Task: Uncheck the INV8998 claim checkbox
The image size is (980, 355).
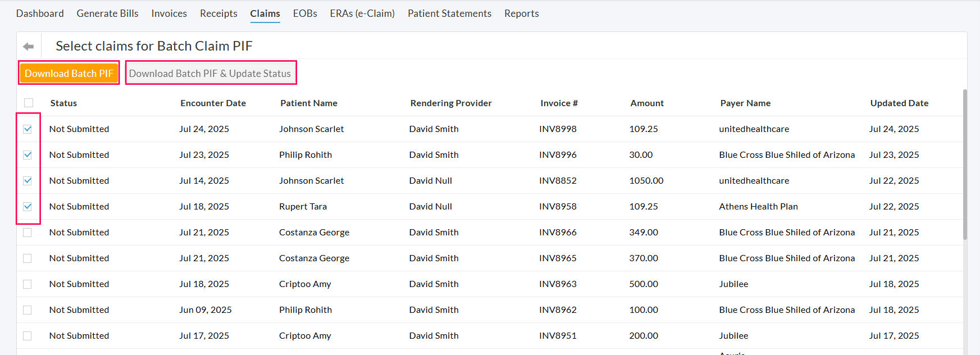Action: [x=28, y=129]
